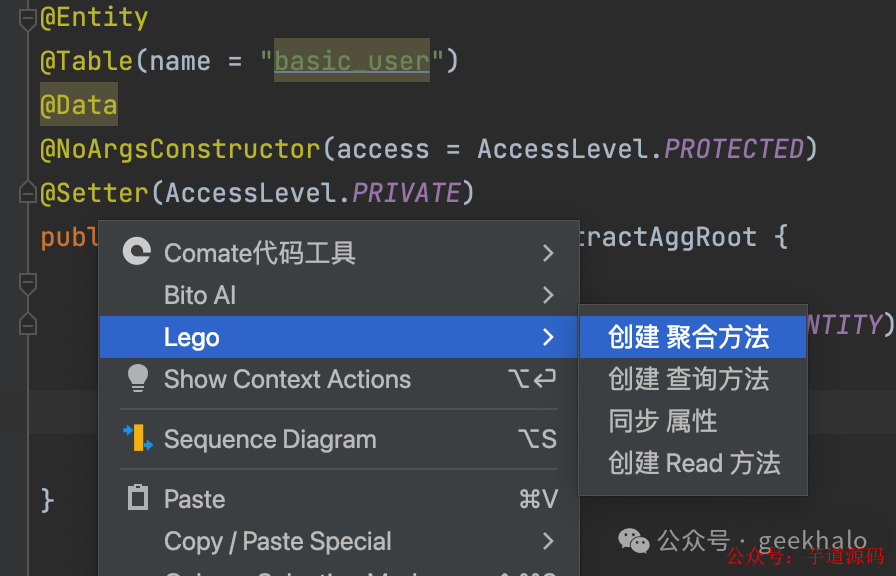
Task: Open the Copy / Paste Special submenu arrow
Action: click(x=548, y=541)
